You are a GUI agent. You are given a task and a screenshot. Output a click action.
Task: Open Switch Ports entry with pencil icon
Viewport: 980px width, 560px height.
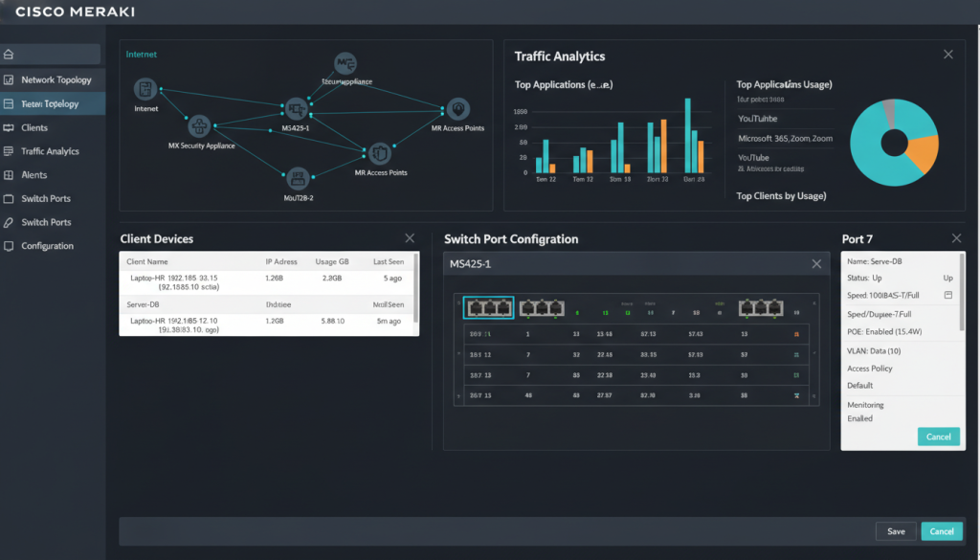53,222
